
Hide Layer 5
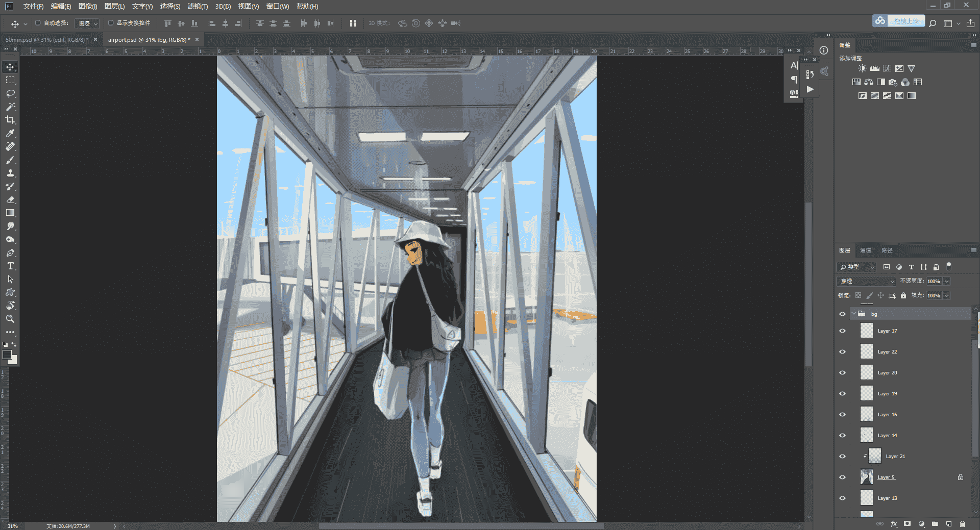click(843, 477)
